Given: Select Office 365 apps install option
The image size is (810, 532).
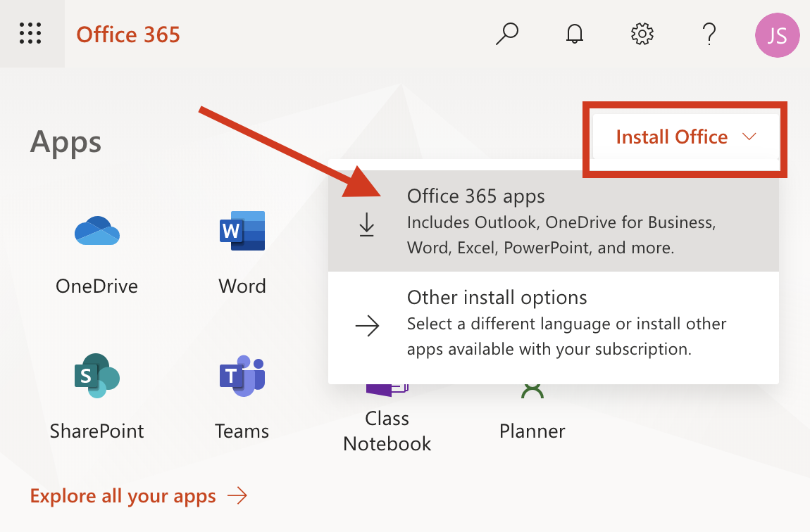Looking at the screenshot, I should [x=476, y=197].
